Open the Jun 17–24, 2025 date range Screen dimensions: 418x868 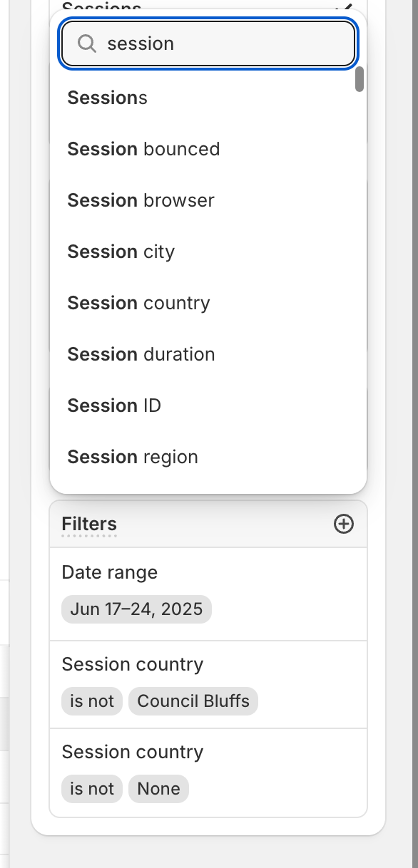click(137, 609)
